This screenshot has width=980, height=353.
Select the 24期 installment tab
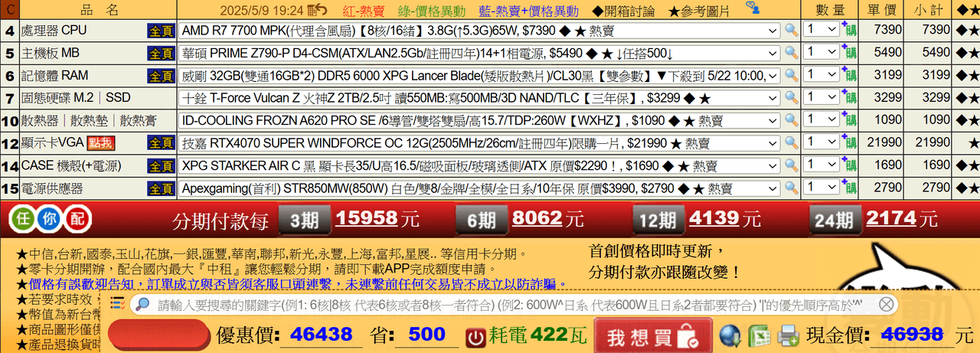[x=835, y=221]
